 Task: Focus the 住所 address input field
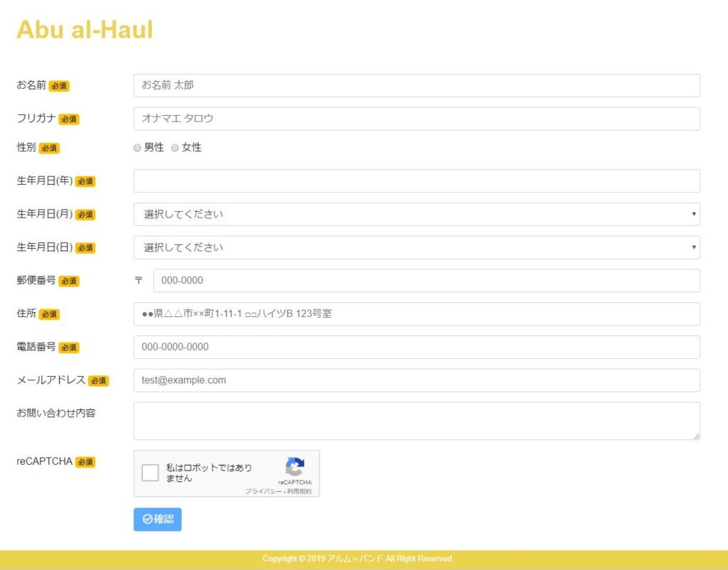[417, 313]
